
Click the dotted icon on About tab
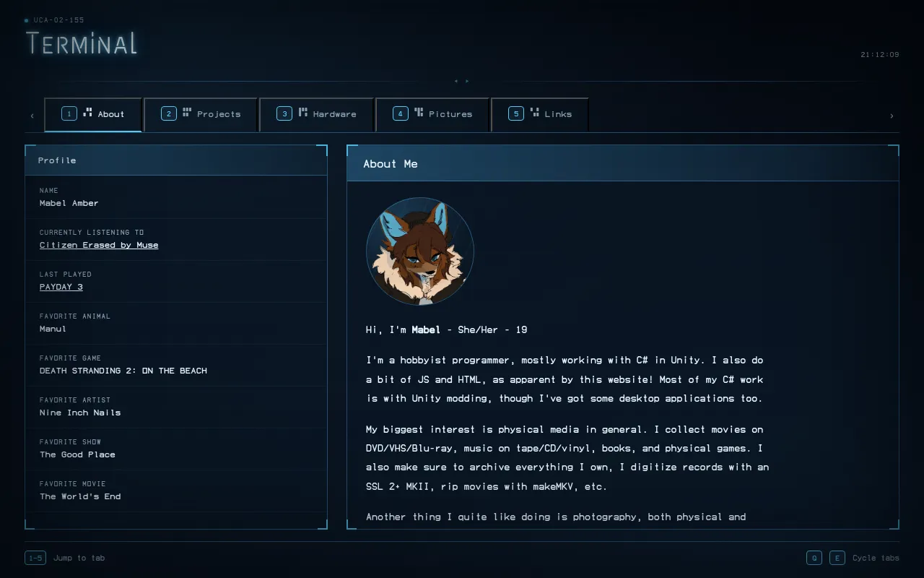click(87, 112)
